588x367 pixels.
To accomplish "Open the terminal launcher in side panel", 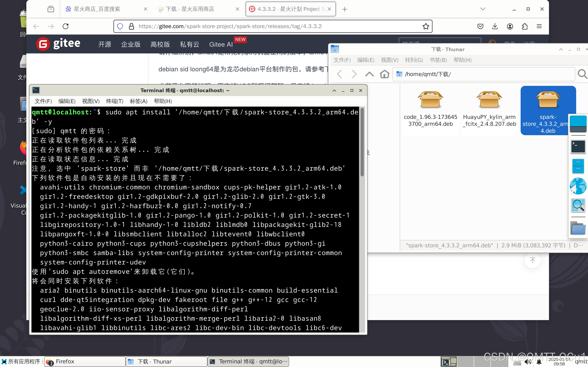I will tap(578, 147).
